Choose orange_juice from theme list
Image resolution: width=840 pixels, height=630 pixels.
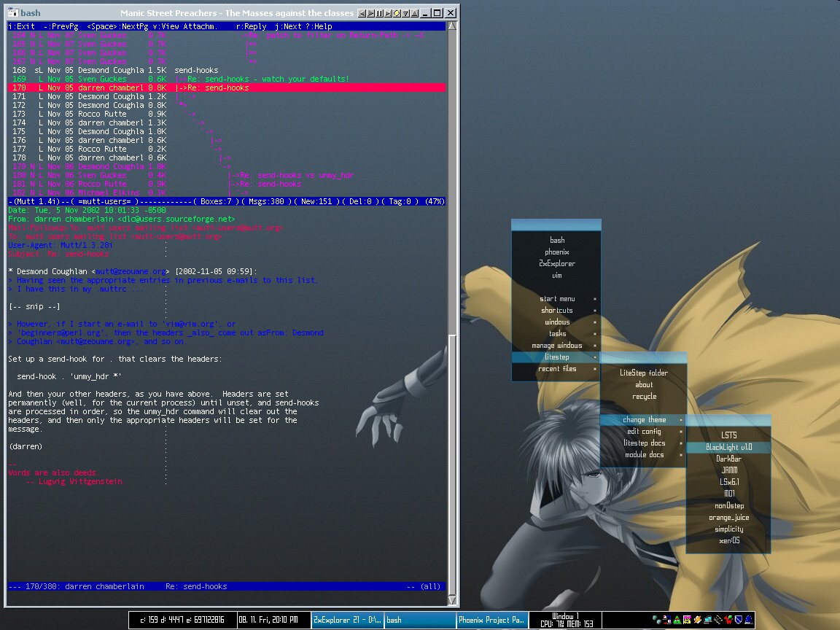[728, 518]
